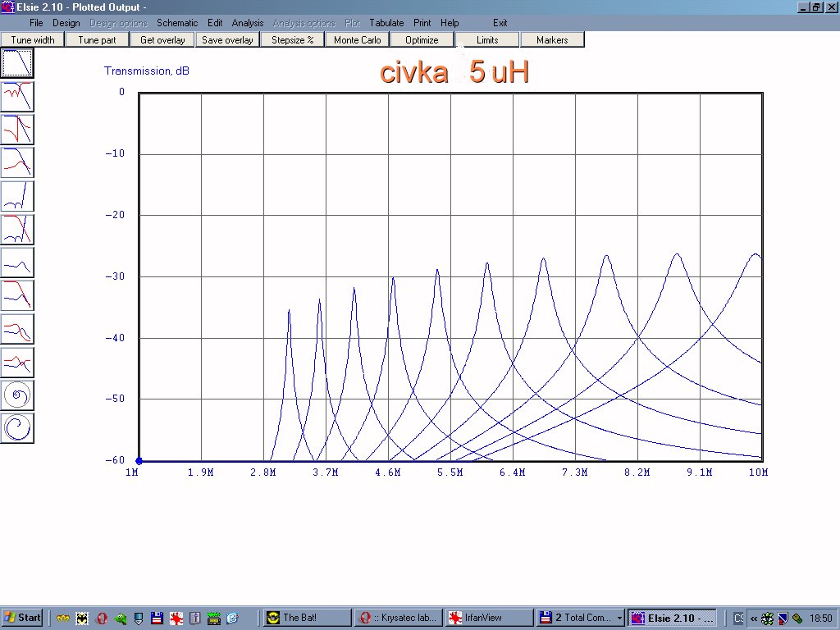Launch The Bat! from quick launch bat icon
The image size is (840, 630).
coord(81,619)
